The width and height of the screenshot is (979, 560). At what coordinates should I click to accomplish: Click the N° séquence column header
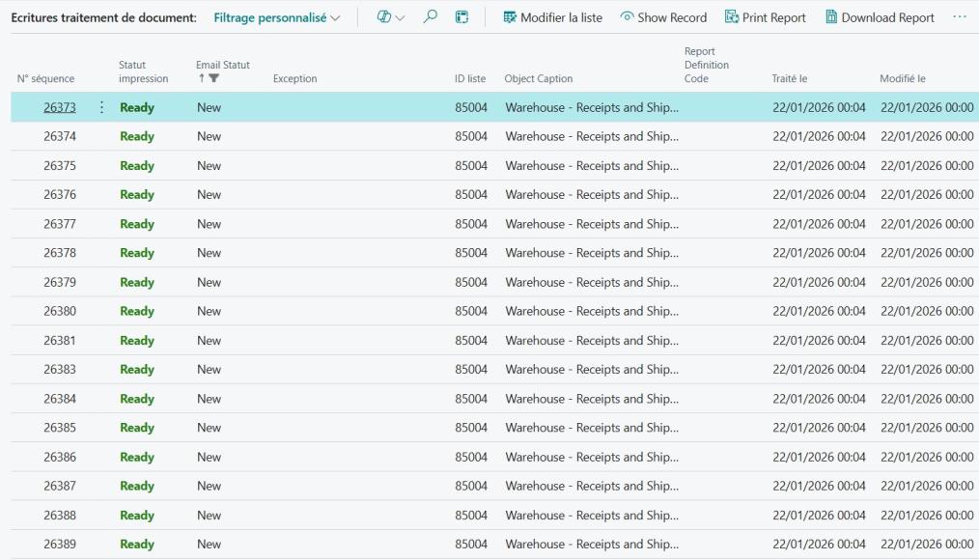(x=45, y=79)
